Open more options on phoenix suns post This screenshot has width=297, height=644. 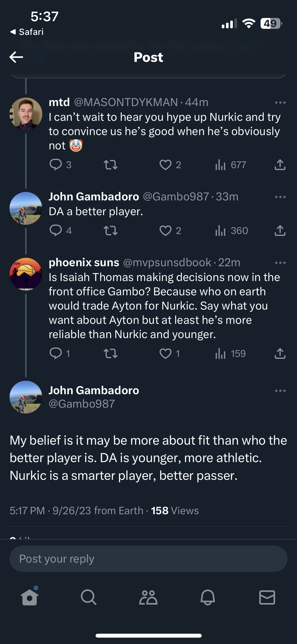(280, 263)
